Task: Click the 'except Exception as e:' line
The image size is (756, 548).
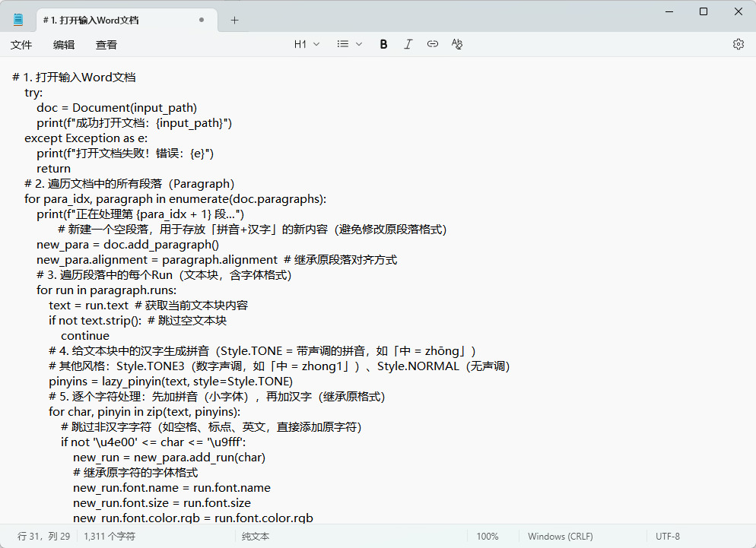Action: pyautogui.click(x=86, y=138)
